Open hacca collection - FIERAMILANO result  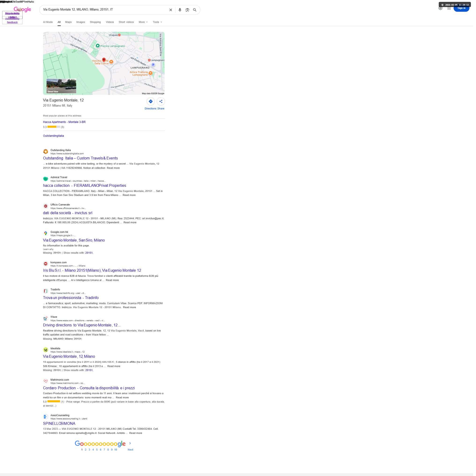pos(85,187)
